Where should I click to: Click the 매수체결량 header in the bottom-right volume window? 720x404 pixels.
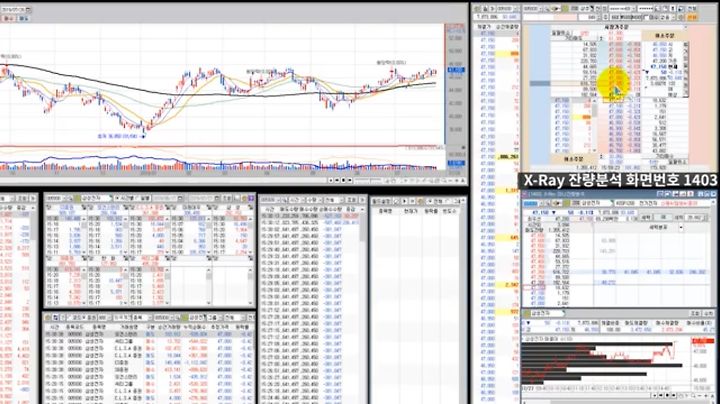tap(667, 323)
